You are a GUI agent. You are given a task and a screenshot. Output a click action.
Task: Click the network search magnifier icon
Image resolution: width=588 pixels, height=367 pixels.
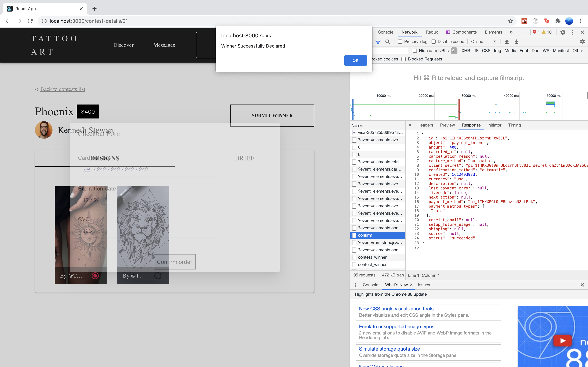pyautogui.click(x=388, y=42)
